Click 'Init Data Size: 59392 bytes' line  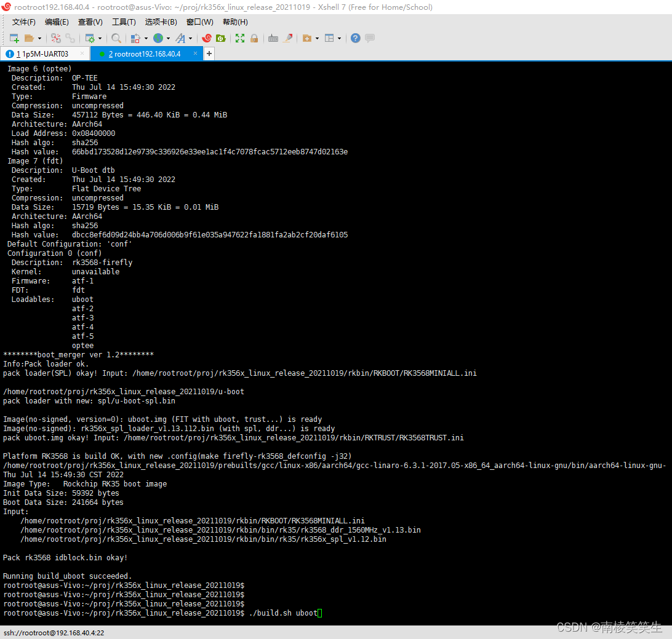pos(61,493)
